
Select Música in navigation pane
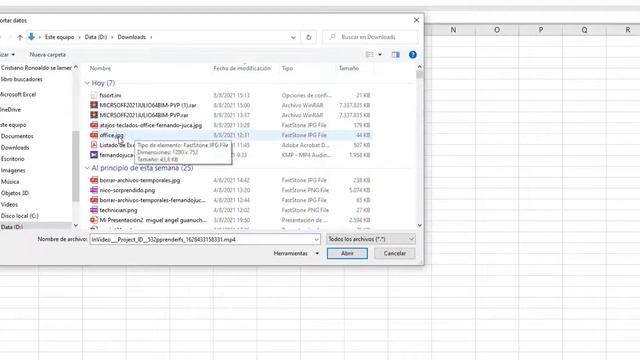[x=10, y=182]
